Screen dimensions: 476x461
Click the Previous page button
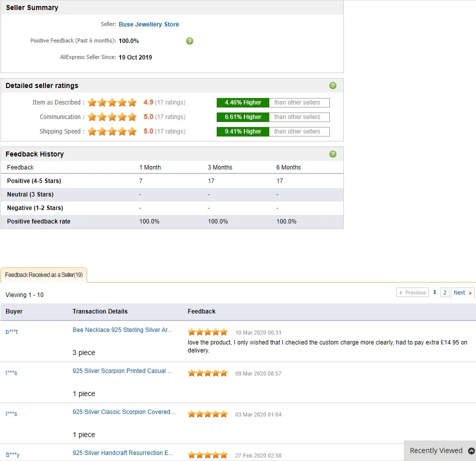tap(412, 292)
